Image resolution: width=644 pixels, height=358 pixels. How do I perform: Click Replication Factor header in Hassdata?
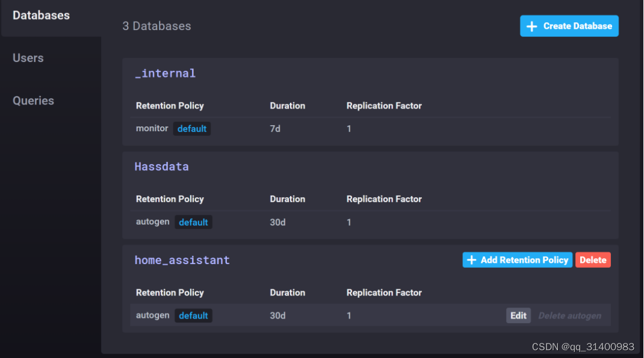click(384, 199)
